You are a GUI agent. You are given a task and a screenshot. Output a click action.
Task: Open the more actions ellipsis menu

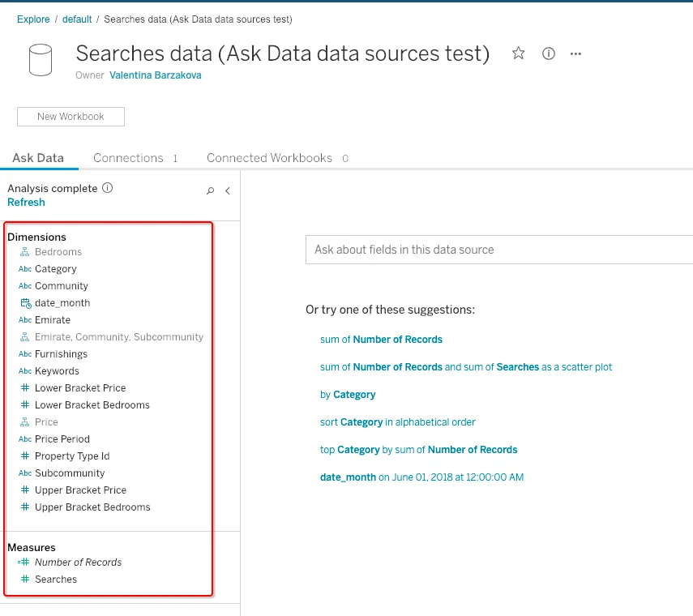[x=576, y=53]
